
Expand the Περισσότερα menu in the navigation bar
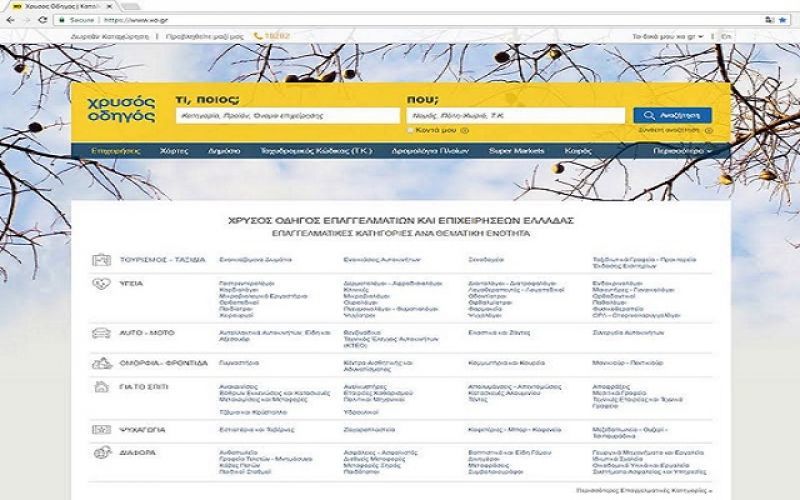(682, 151)
